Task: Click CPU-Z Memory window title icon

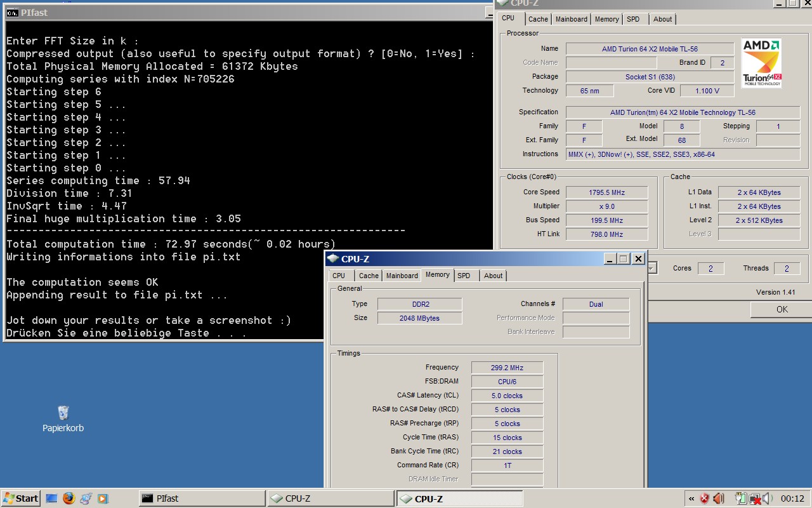Action: pyautogui.click(x=333, y=258)
